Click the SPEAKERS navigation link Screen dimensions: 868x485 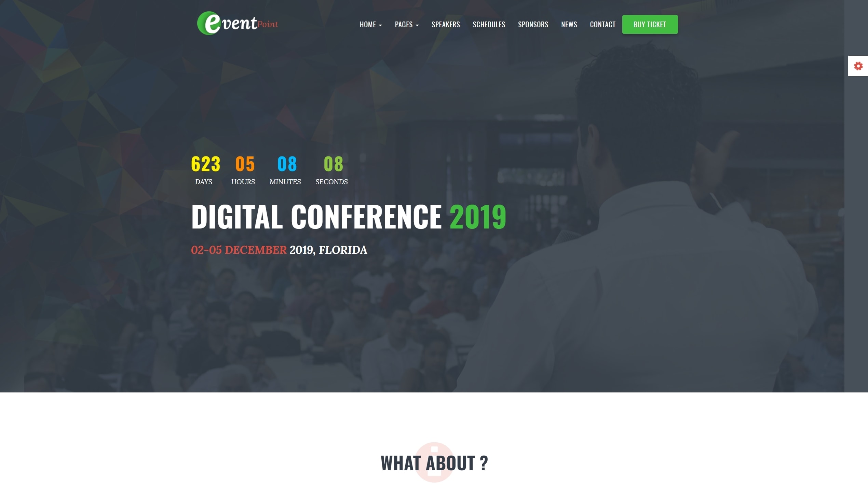coord(446,24)
